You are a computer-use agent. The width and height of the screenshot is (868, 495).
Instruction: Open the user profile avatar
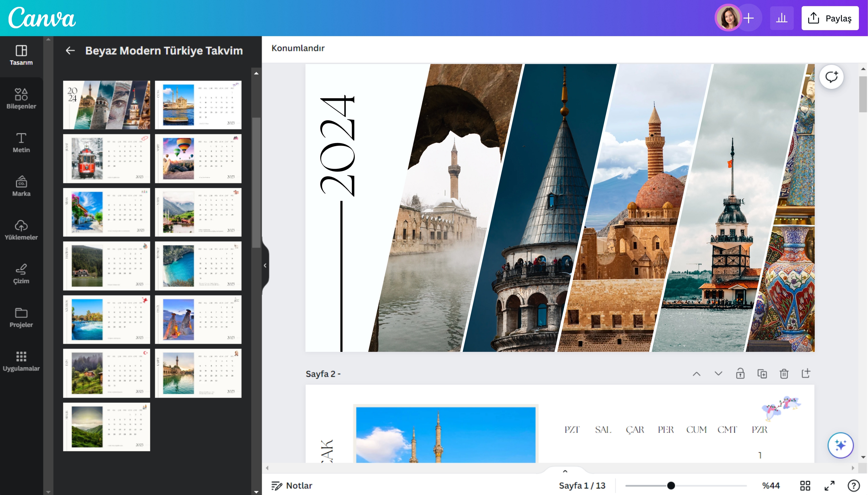click(728, 18)
